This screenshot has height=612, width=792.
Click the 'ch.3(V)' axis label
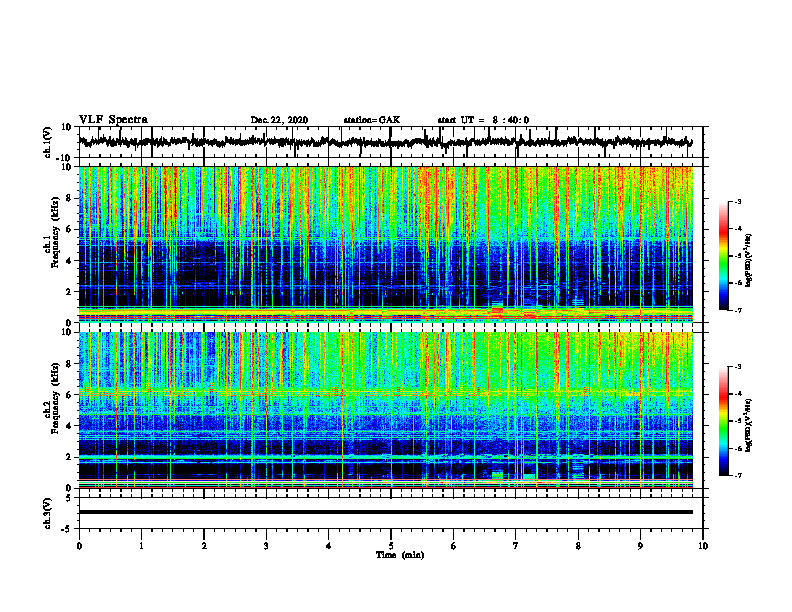(48, 513)
